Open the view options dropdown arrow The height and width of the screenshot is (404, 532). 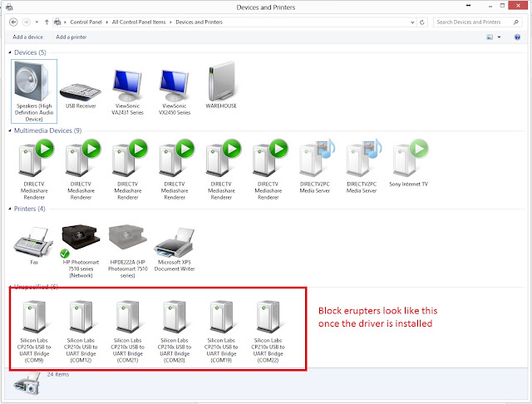point(499,37)
